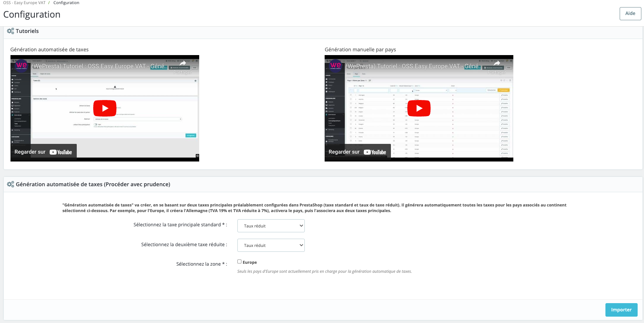Open the WePresta channel logo on the left video
The image size is (644, 323).
(21, 66)
